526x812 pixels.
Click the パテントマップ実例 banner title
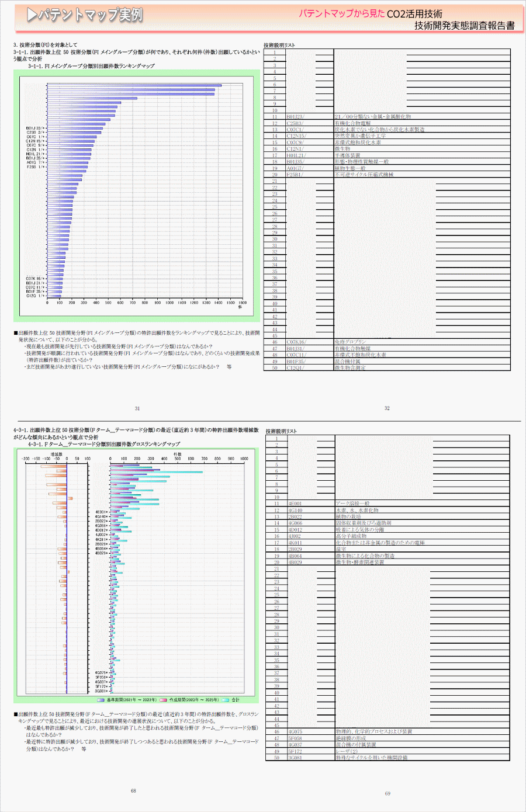(90, 15)
